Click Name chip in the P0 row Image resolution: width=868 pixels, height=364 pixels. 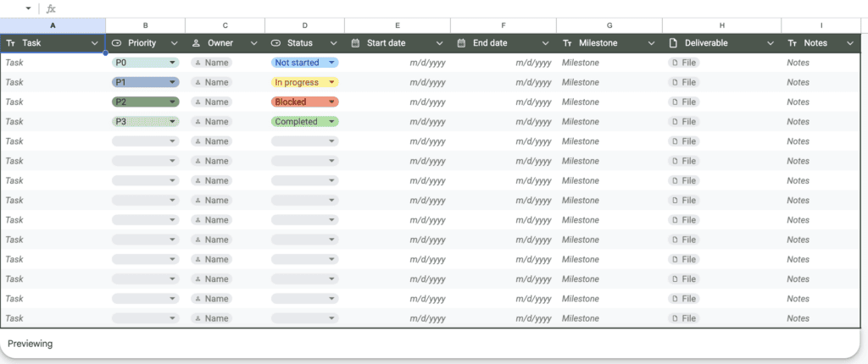212,63
